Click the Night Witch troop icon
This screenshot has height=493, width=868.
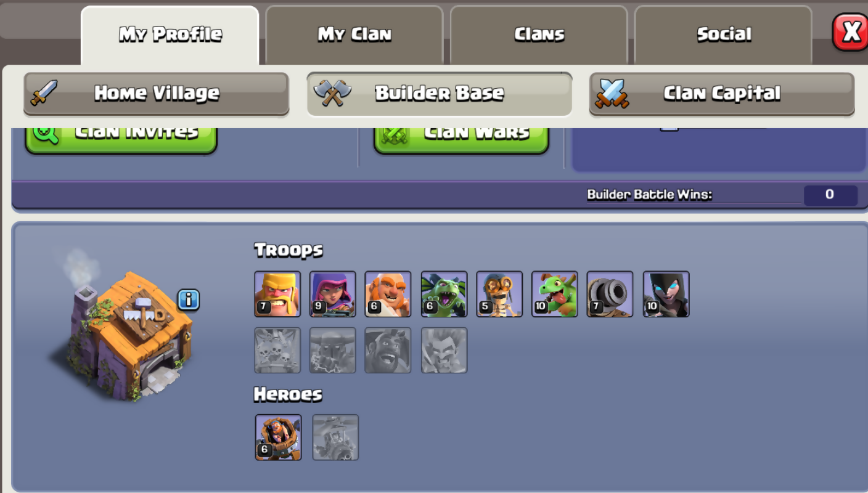pyautogui.click(x=666, y=294)
